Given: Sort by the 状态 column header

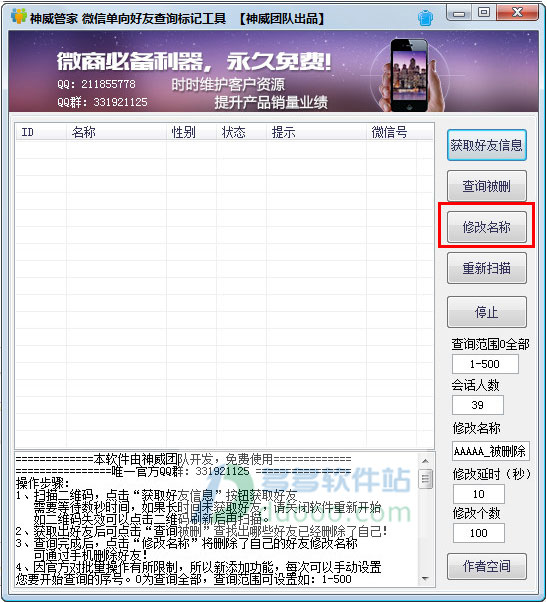Looking at the screenshot, I should coord(241,132).
